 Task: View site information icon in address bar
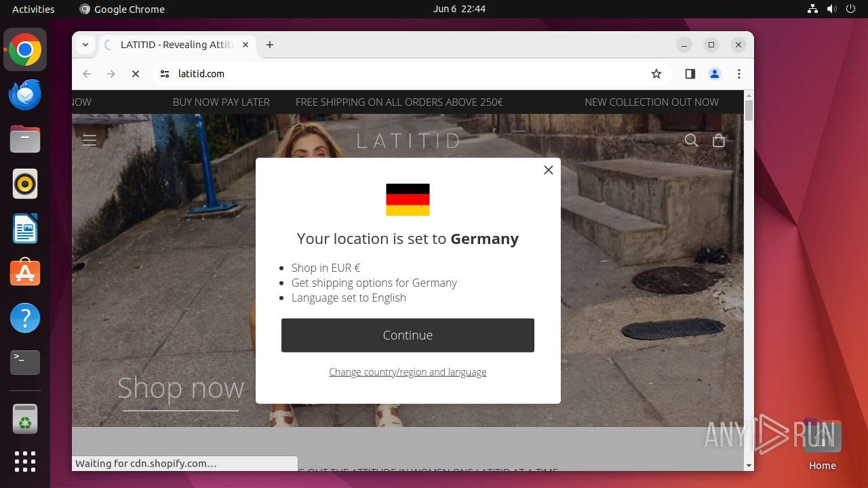(165, 74)
